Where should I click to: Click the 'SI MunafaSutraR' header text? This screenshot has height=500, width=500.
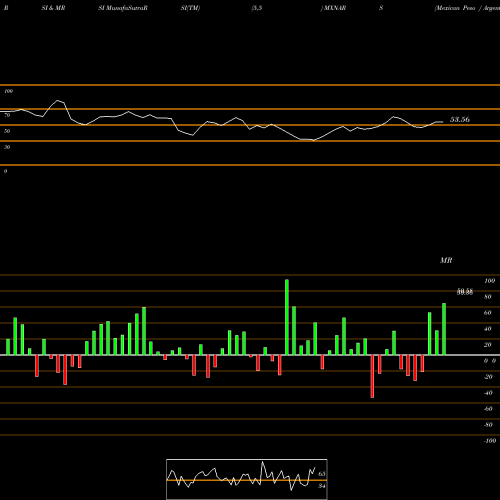[123, 8]
